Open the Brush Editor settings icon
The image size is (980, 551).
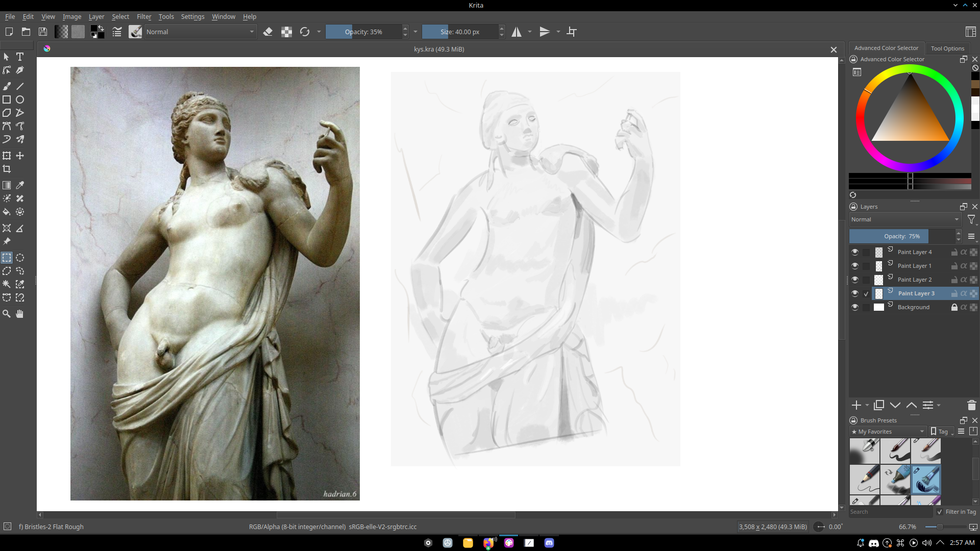(x=117, y=32)
